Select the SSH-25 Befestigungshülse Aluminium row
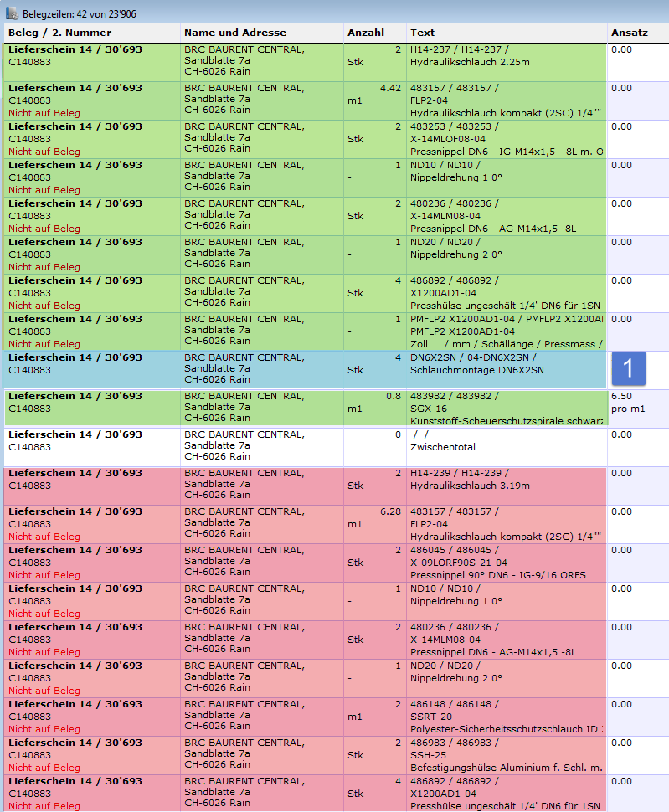The image size is (669, 812). [x=506, y=755]
